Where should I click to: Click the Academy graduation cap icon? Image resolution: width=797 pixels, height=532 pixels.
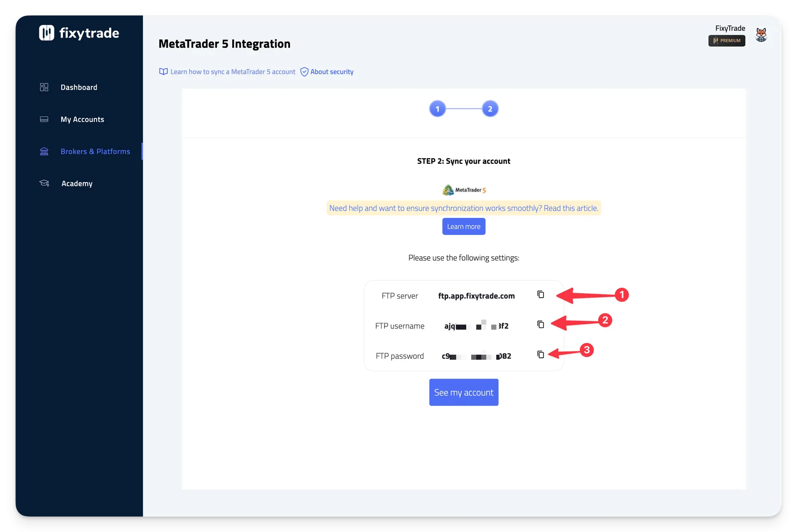coord(44,183)
